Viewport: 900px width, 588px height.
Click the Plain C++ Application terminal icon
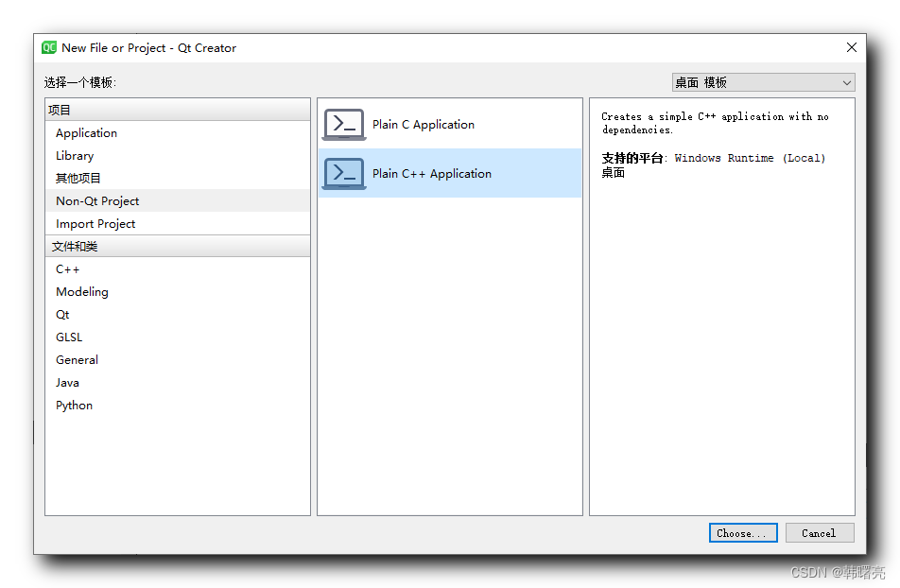[x=343, y=173]
